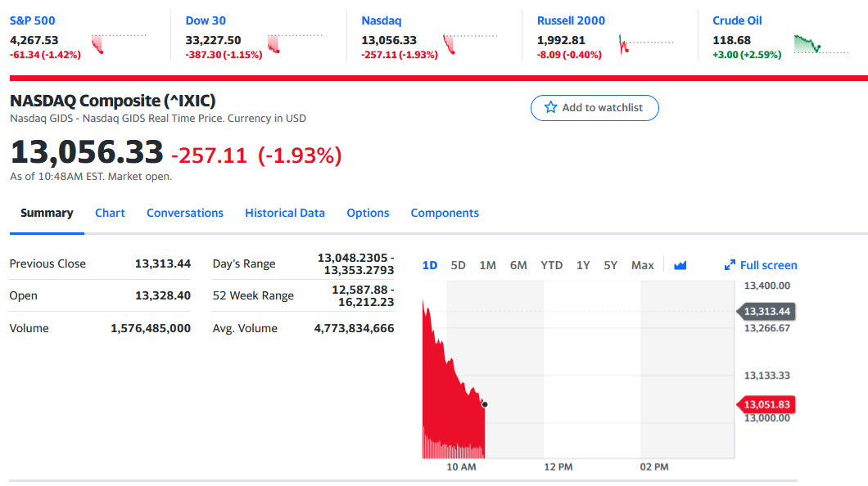This screenshot has height=486, width=868.
Task: Click the NASDAQ Composite (^IXIC) heading
Action: click(112, 101)
